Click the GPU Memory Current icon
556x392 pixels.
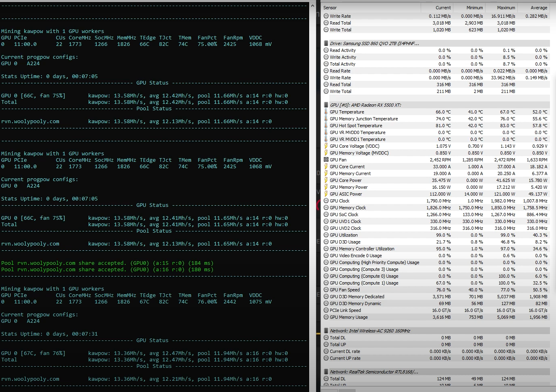pyautogui.click(x=326, y=173)
